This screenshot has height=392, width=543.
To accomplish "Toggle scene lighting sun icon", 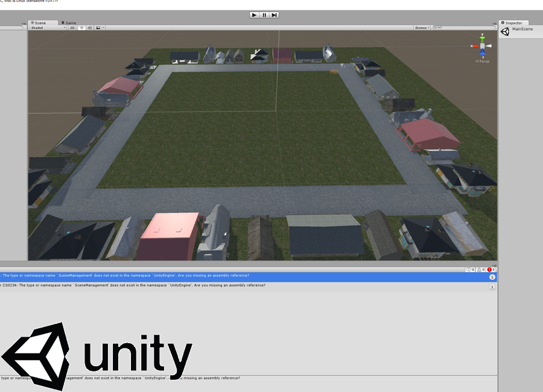I will 81,28.
